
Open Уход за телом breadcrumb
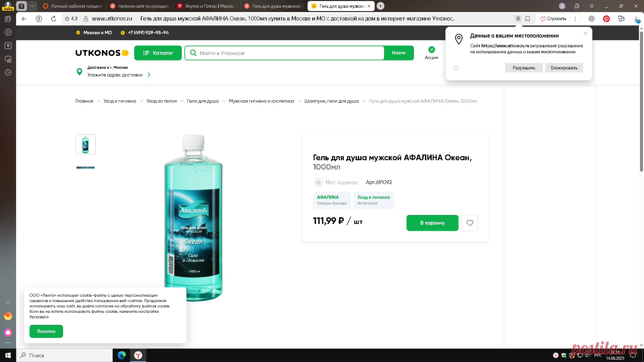tap(161, 101)
